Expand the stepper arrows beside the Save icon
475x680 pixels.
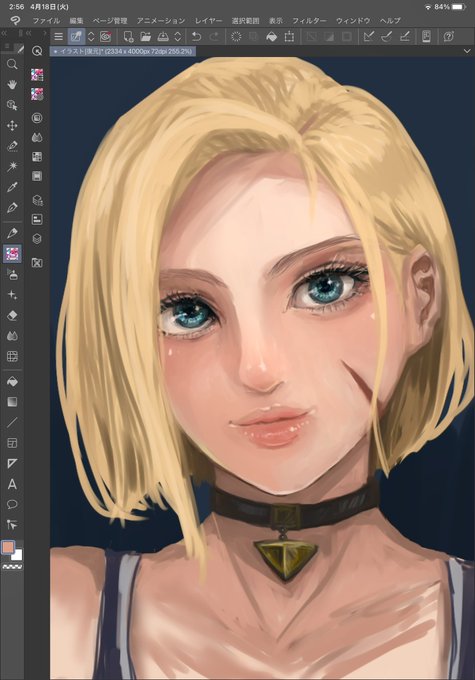point(177,36)
